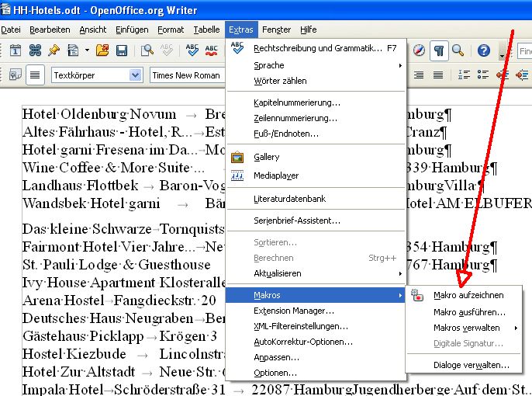Choose Wörter zählen from Extras
The height and width of the screenshot is (396, 532).
click(x=316, y=81)
